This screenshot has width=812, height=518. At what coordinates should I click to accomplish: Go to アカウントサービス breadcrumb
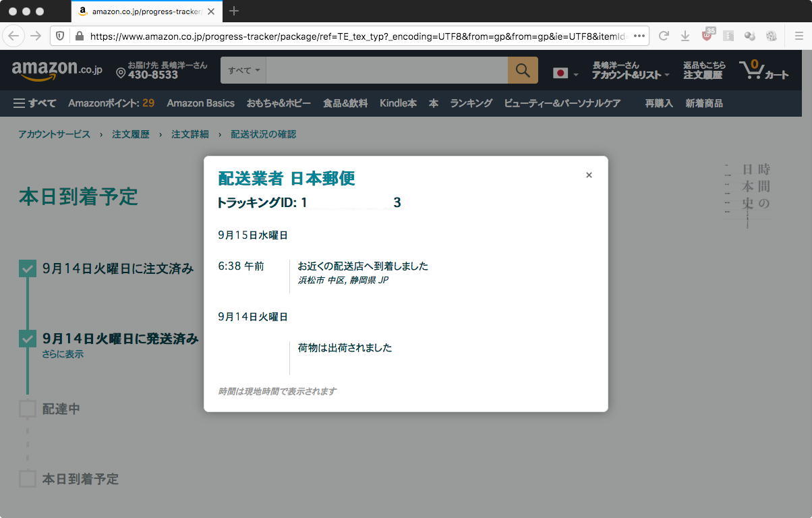[x=54, y=134]
